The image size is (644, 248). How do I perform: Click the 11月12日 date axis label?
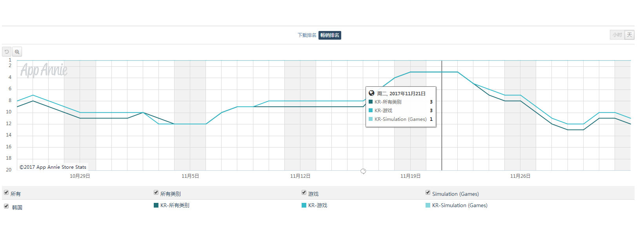[300, 176]
